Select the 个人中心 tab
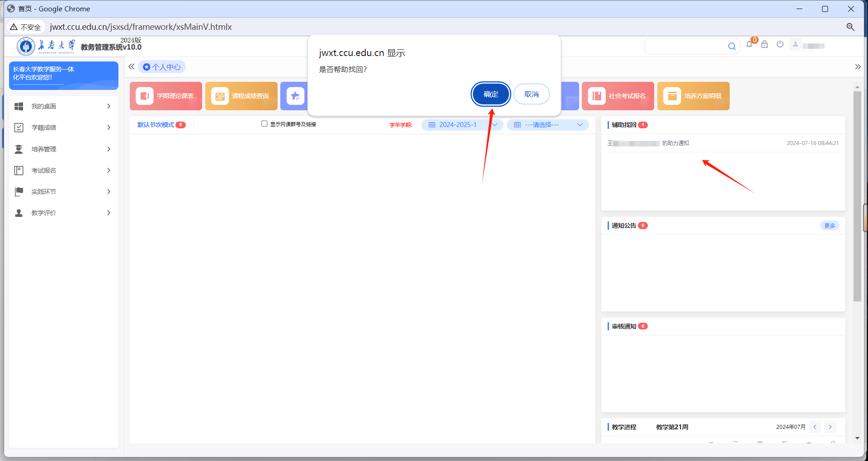 click(162, 67)
